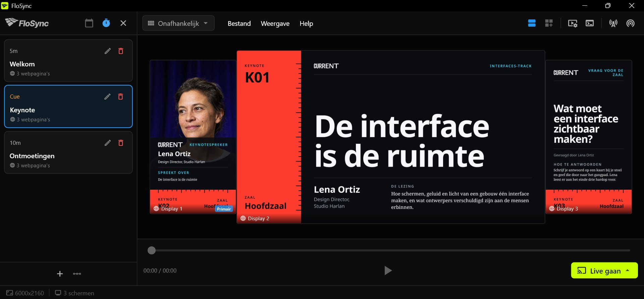Expand the Live gaan arrow caret

628,270
